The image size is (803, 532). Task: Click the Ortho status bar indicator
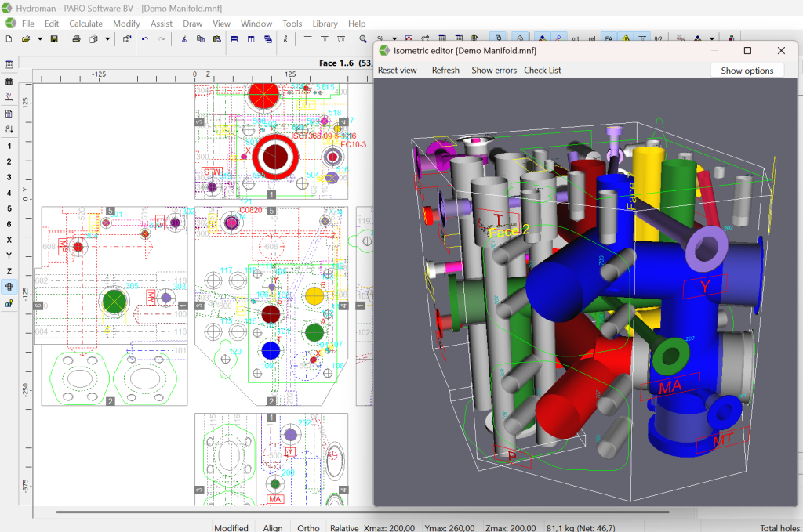click(307, 527)
